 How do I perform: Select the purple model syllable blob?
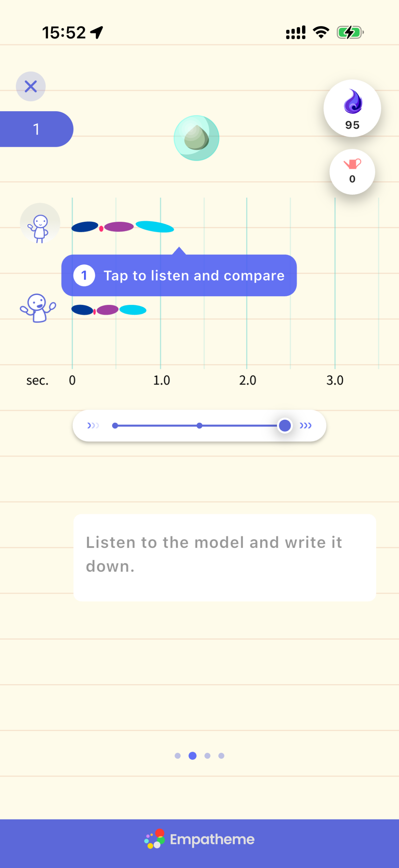pos(119,226)
